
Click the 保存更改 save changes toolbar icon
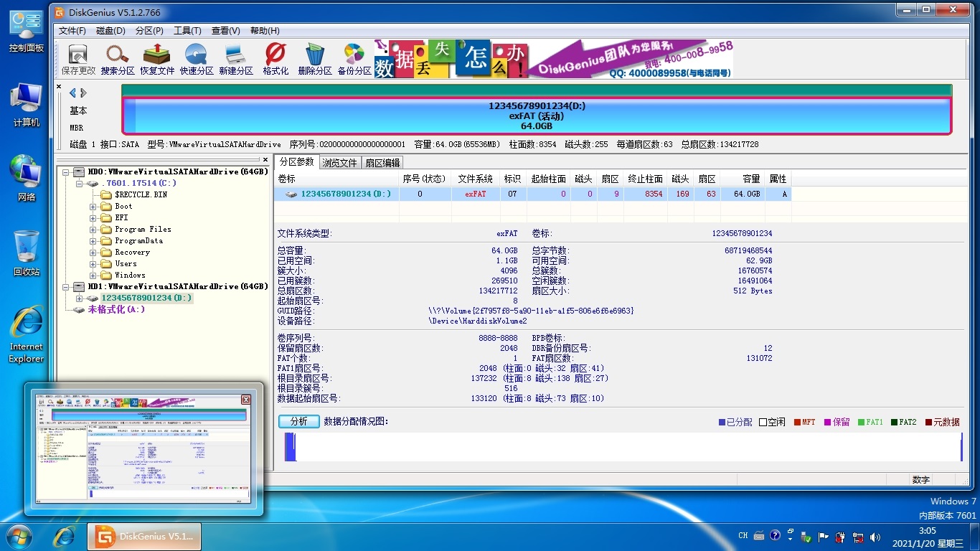click(x=78, y=60)
